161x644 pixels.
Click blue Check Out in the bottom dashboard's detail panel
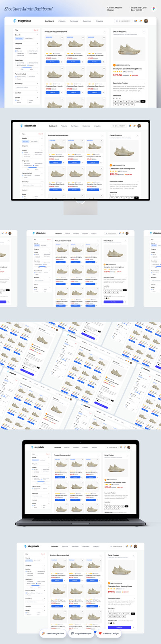point(120,627)
